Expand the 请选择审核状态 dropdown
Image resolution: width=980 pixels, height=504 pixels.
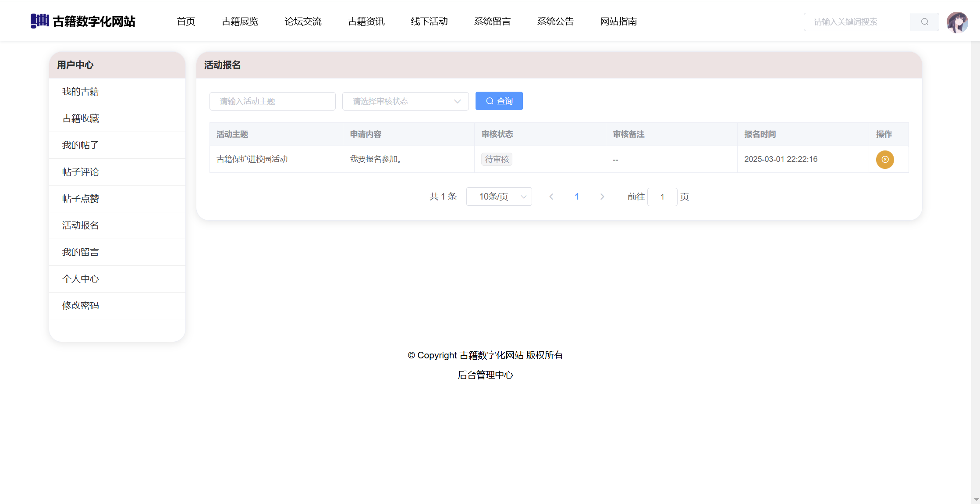pos(405,101)
